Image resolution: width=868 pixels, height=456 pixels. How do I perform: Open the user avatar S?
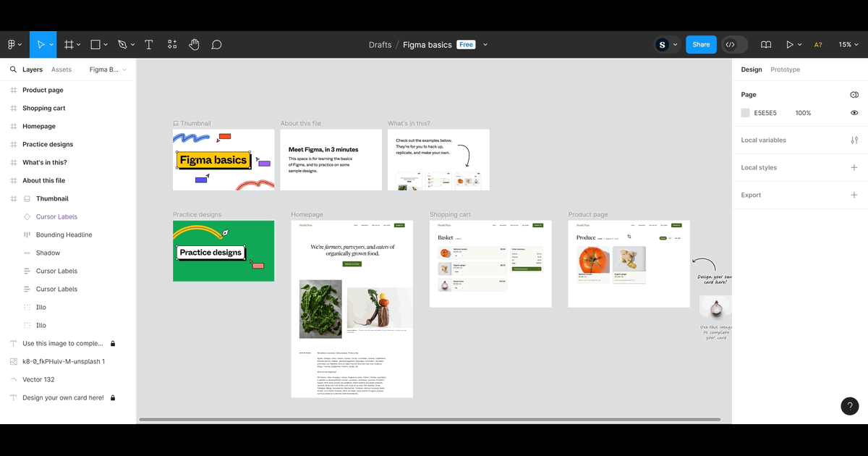pos(662,44)
